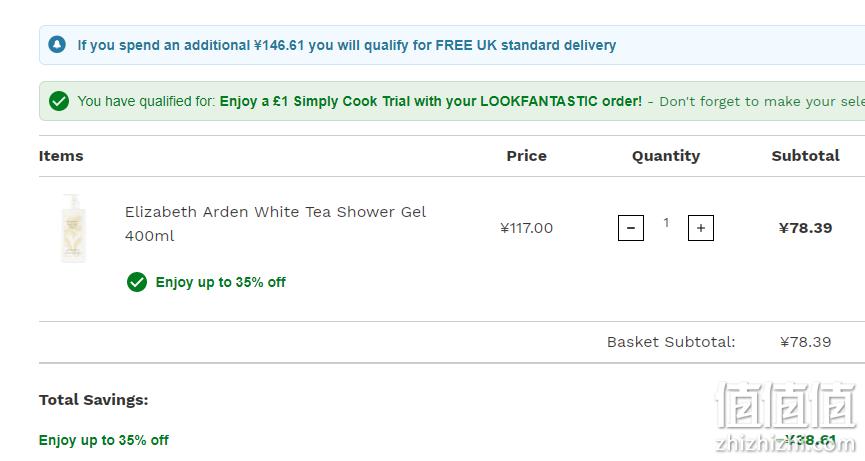Click the bold ¥78.39 item subtotal
The width and height of the screenshot is (865, 461).
[x=805, y=228]
